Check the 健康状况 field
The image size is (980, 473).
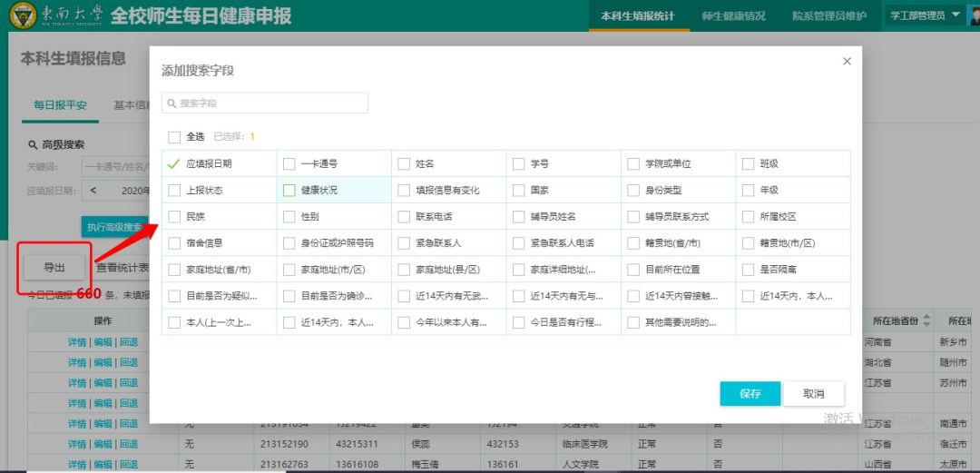click(289, 191)
